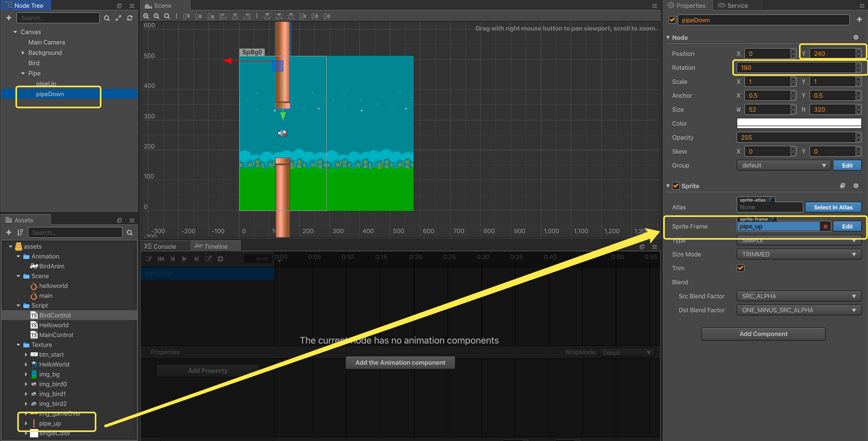Select the align horizontal centers icon
This screenshot has width=868, height=441.
[235, 16]
